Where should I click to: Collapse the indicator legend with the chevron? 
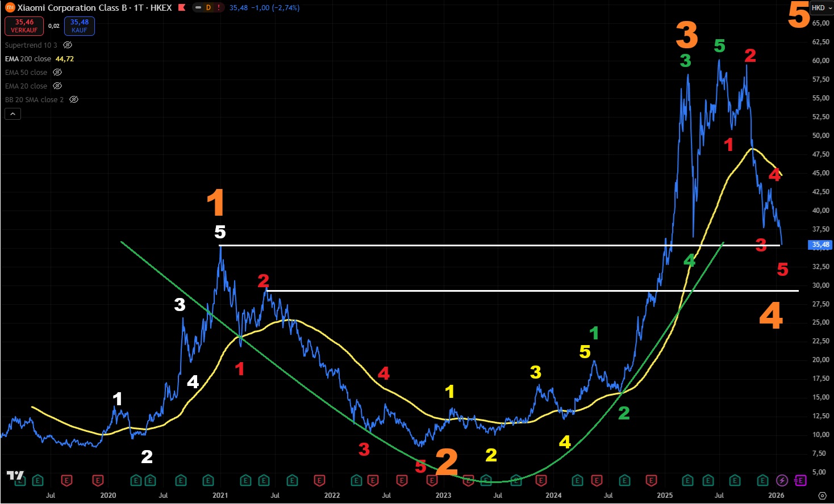click(x=12, y=114)
